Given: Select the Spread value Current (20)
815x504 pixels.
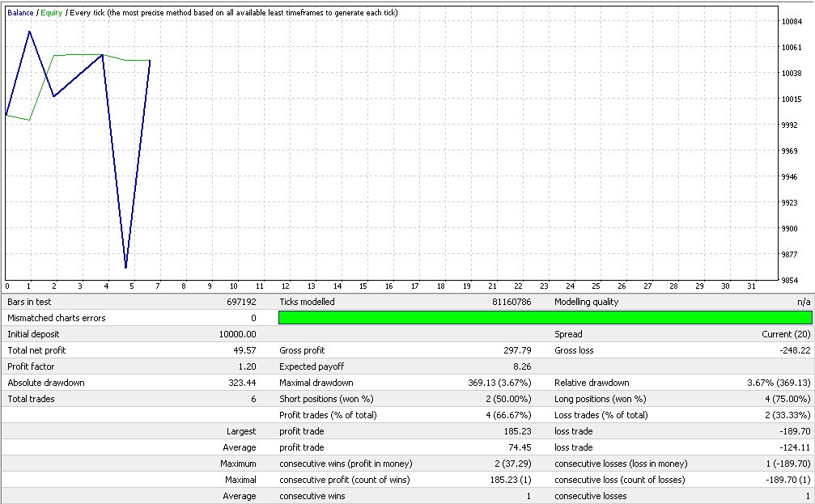Looking at the screenshot, I should (x=785, y=334).
